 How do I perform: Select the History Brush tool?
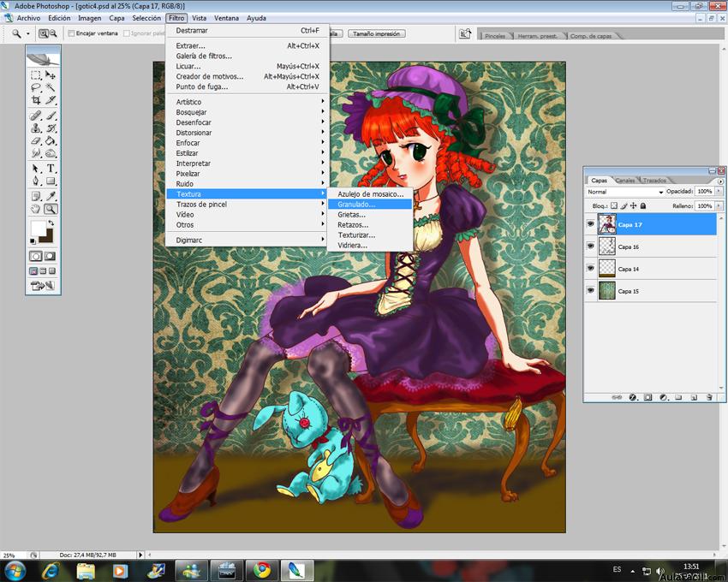click(51, 128)
